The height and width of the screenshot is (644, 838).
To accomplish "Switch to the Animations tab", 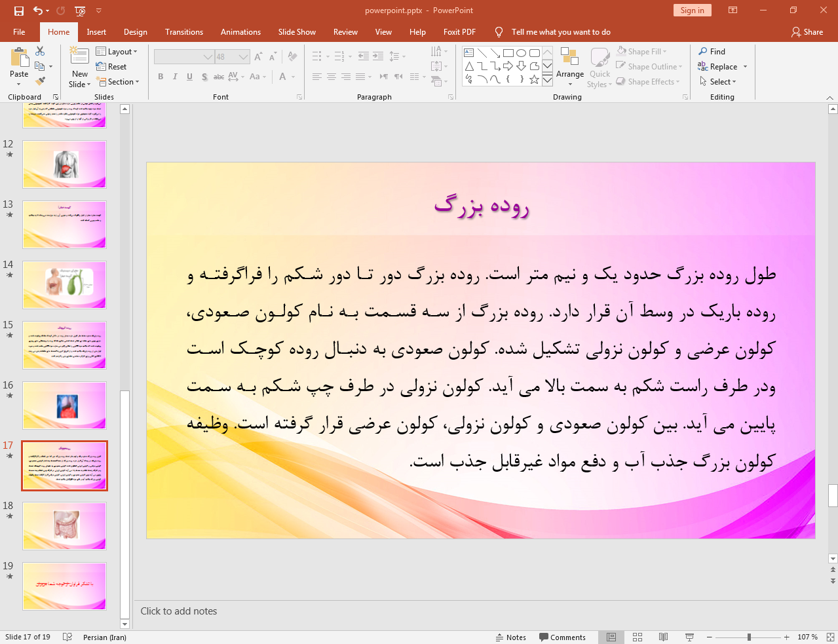I will (x=240, y=32).
